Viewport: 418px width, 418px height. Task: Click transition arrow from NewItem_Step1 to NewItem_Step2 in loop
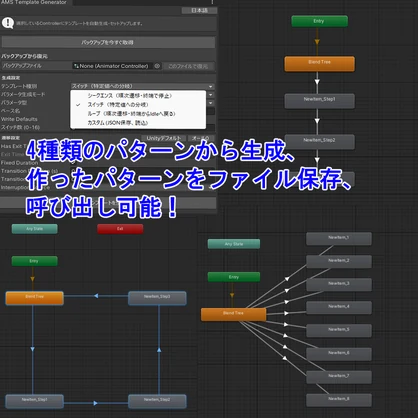point(96,403)
